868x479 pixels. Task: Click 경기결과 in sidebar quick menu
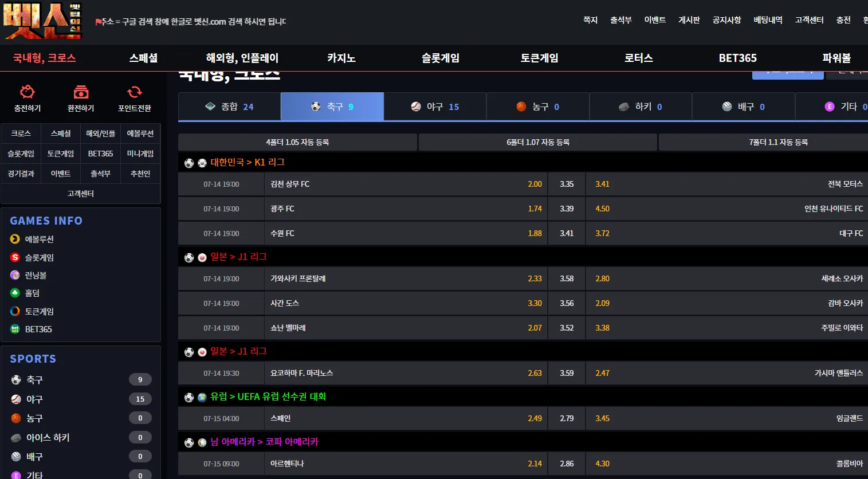tap(21, 174)
